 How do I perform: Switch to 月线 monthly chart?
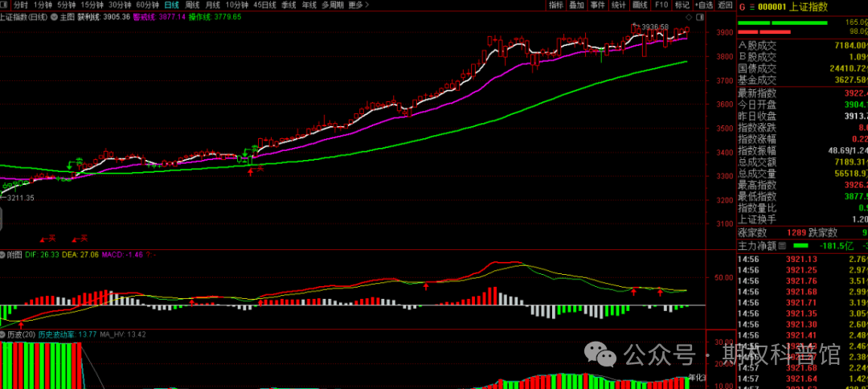[x=213, y=5]
